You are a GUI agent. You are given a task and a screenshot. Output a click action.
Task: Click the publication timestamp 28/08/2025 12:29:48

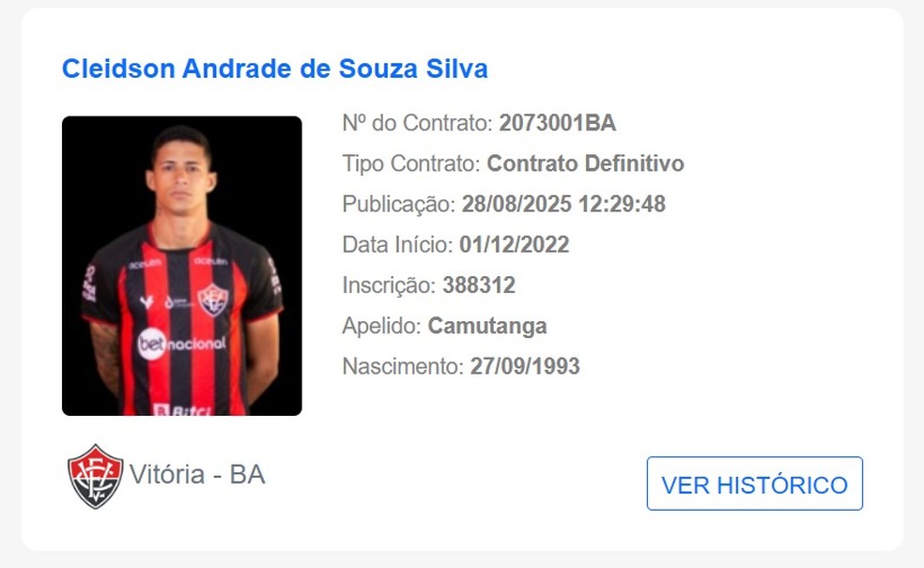[563, 204]
